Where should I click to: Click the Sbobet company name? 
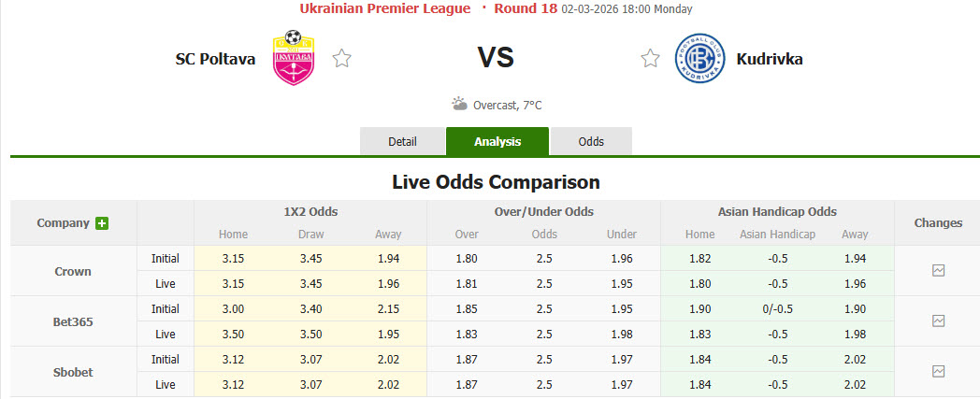tap(73, 371)
